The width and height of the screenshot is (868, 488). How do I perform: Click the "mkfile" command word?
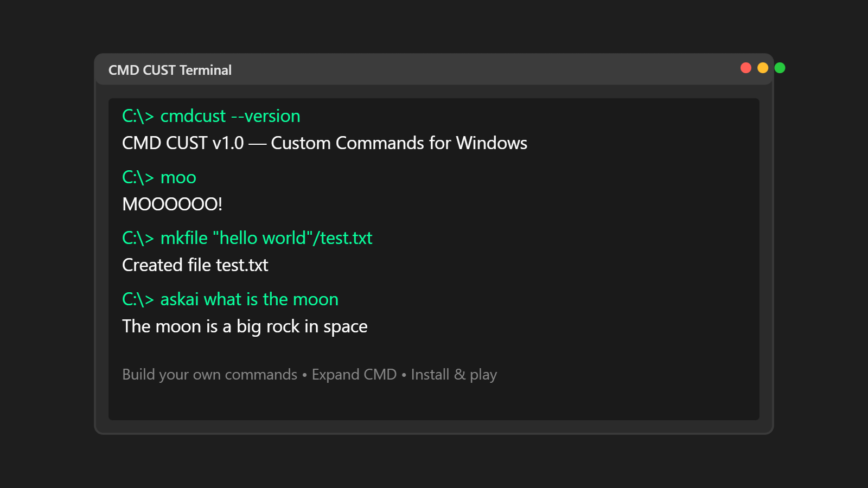(x=184, y=238)
